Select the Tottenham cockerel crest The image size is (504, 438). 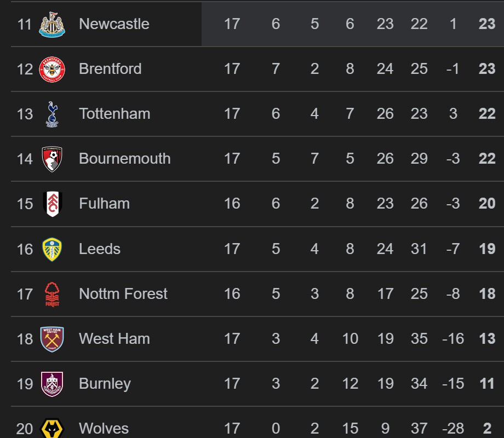click(53, 114)
